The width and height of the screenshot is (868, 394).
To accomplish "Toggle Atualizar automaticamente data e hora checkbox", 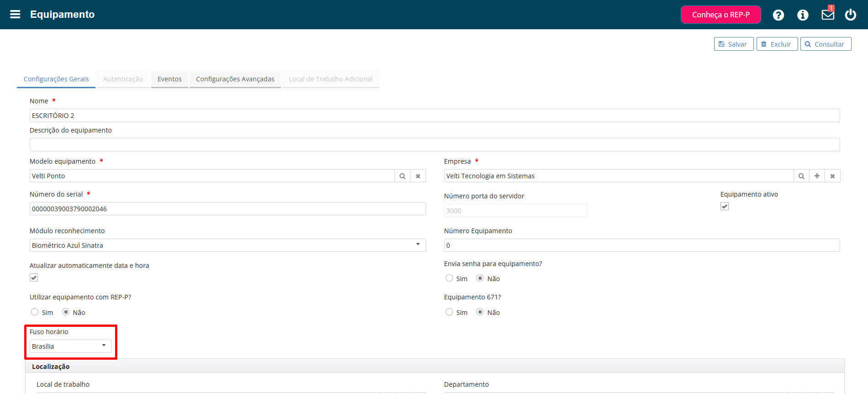I will (x=34, y=277).
